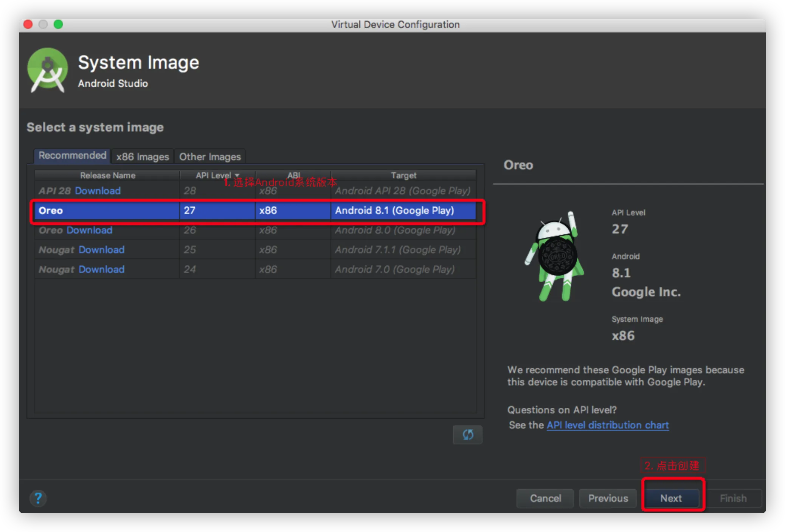Viewport: 785px width, 532px height.
Task: Open the help question mark icon
Action: tap(38, 498)
